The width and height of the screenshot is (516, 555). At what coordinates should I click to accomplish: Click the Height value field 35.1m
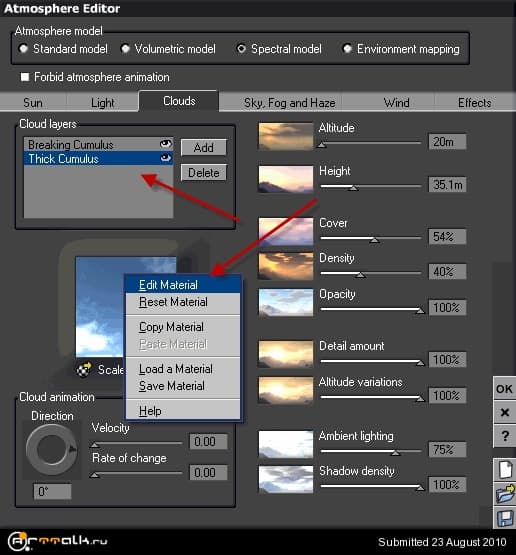point(447,184)
